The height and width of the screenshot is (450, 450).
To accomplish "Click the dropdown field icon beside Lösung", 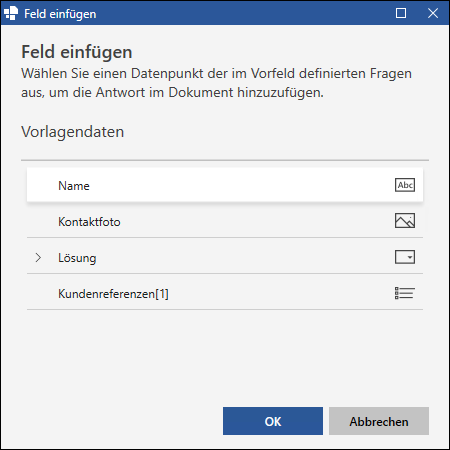I will (x=405, y=257).
